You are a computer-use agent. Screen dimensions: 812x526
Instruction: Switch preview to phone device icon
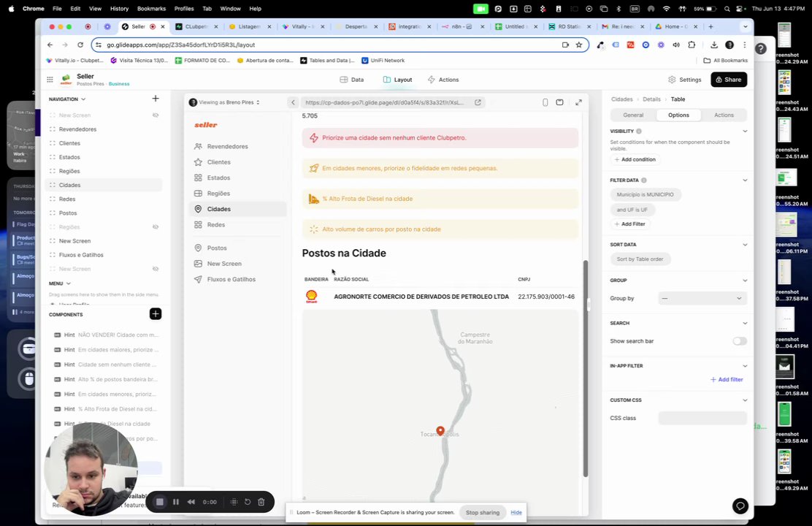(x=545, y=102)
